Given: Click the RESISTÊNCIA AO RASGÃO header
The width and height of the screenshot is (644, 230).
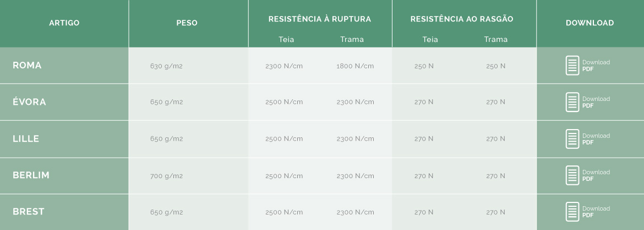Looking at the screenshot, I should point(462,19).
